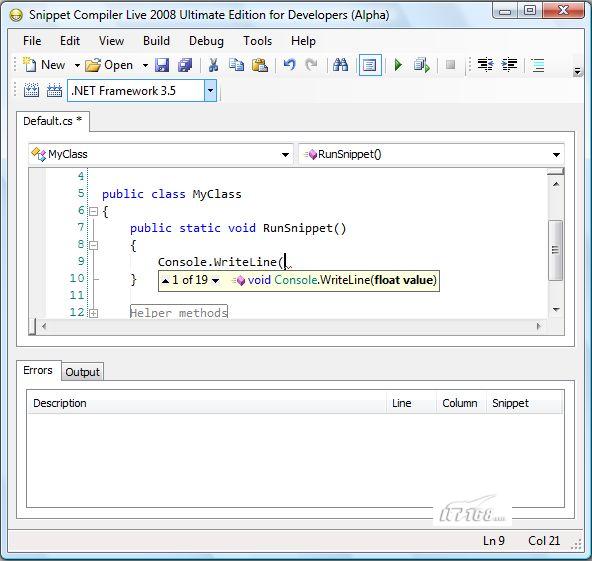Show next overload in signature tooltip
Viewport: 592px width, 561px height.
coord(216,280)
